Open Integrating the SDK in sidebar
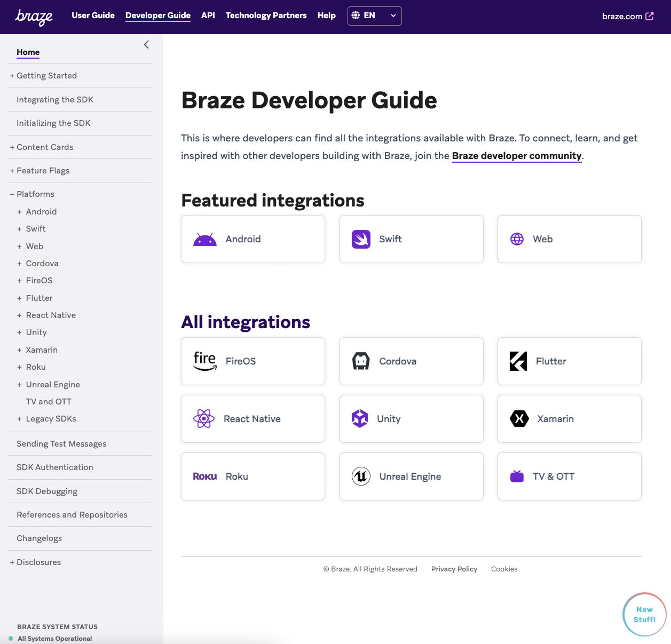This screenshot has height=644, width=671. [55, 100]
